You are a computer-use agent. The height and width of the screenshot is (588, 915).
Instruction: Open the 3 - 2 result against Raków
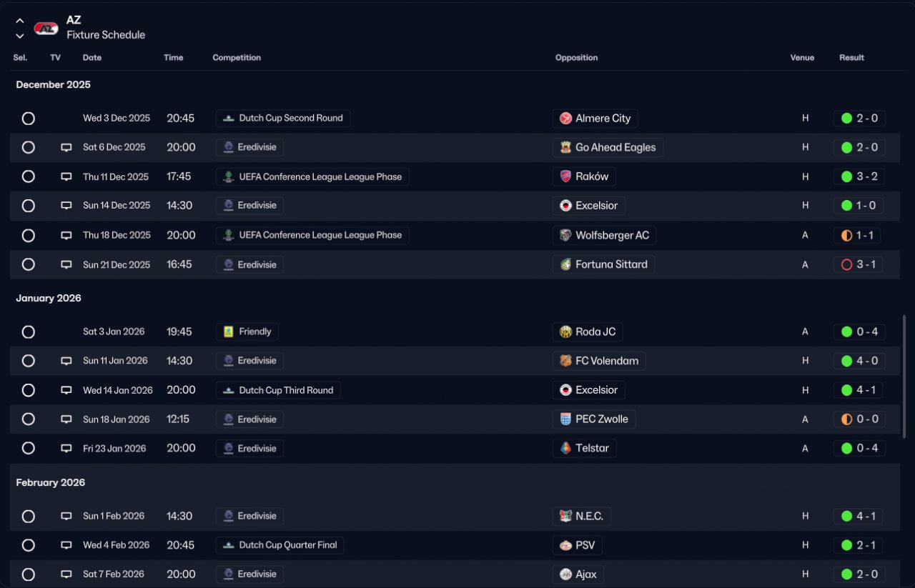point(859,176)
